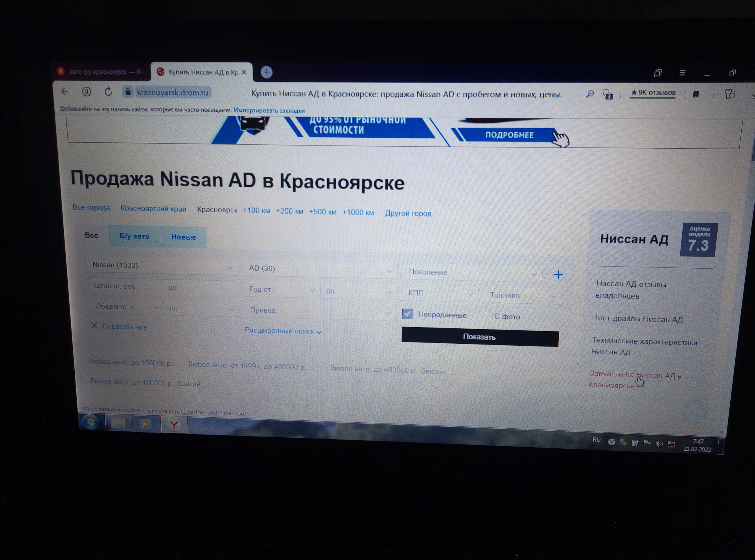
Task: Click the krasnoyarsk.drom.ru address field
Action: click(172, 92)
